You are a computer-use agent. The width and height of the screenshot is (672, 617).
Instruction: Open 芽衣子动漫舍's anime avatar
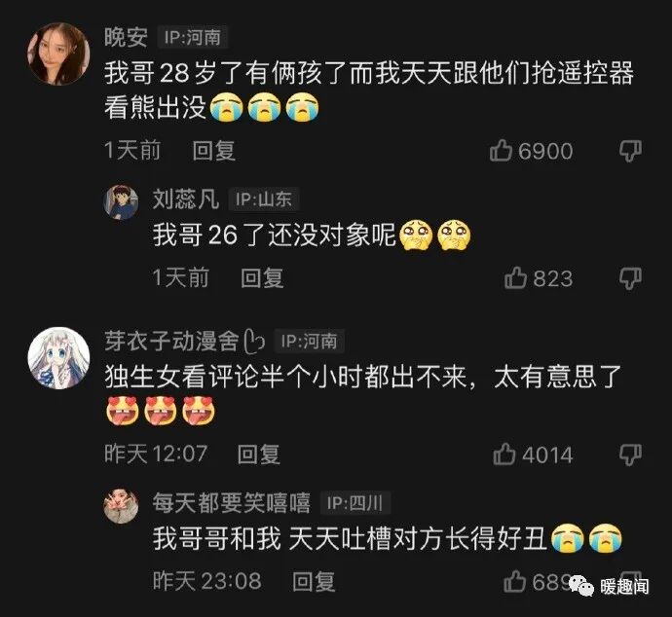point(58,358)
